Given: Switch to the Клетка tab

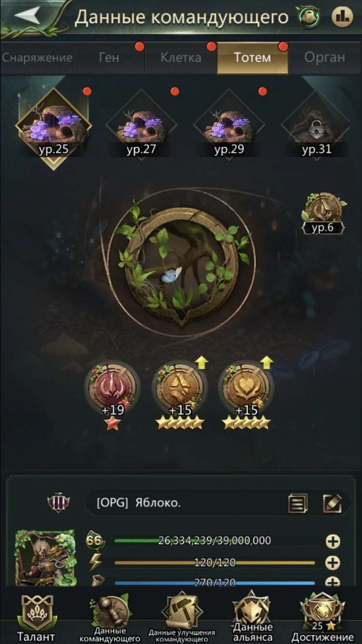Looking at the screenshot, I should 181,58.
